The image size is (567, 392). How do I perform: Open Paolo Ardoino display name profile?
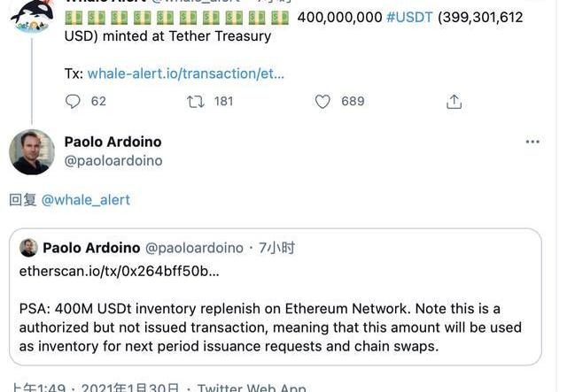point(113,142)
